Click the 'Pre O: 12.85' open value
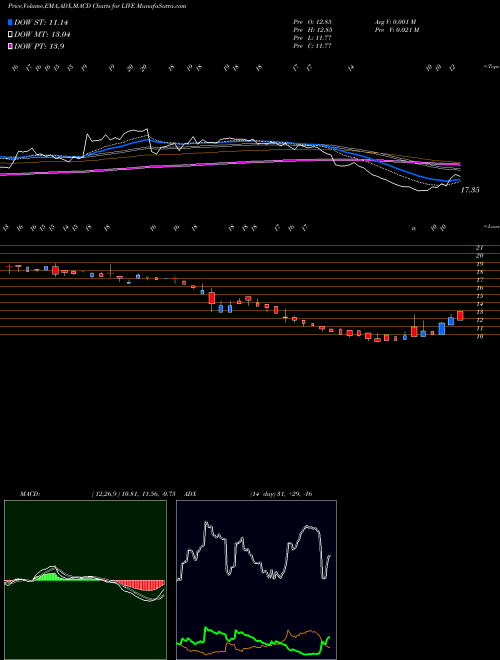500x660 pixels. 313,22
